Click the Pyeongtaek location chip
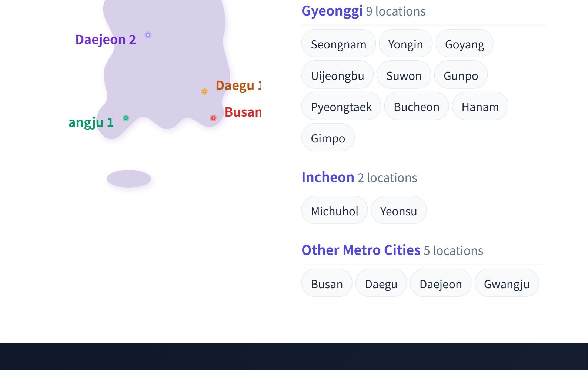Screen dimensions: 588x370 (x=341, y=106)
